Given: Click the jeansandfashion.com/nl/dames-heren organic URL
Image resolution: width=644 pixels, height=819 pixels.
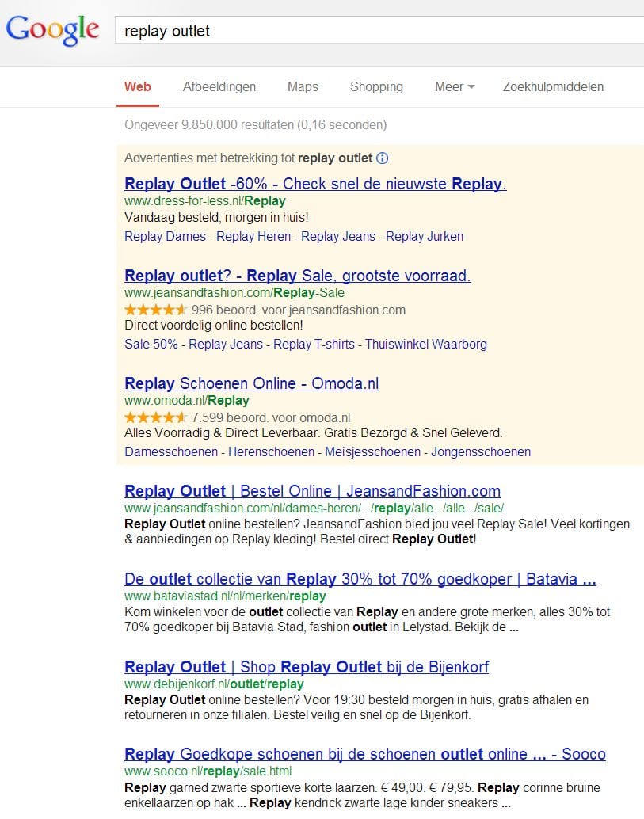Looking at the screenshot, I should (x=314, y=509).
